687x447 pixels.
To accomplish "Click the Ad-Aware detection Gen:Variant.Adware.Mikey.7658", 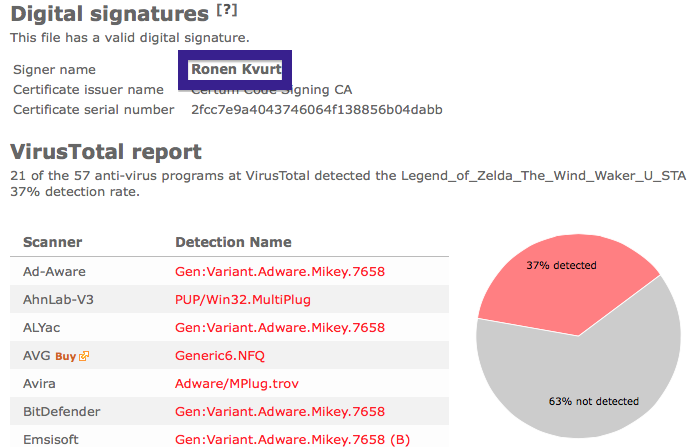I will (x=280, y=272).
